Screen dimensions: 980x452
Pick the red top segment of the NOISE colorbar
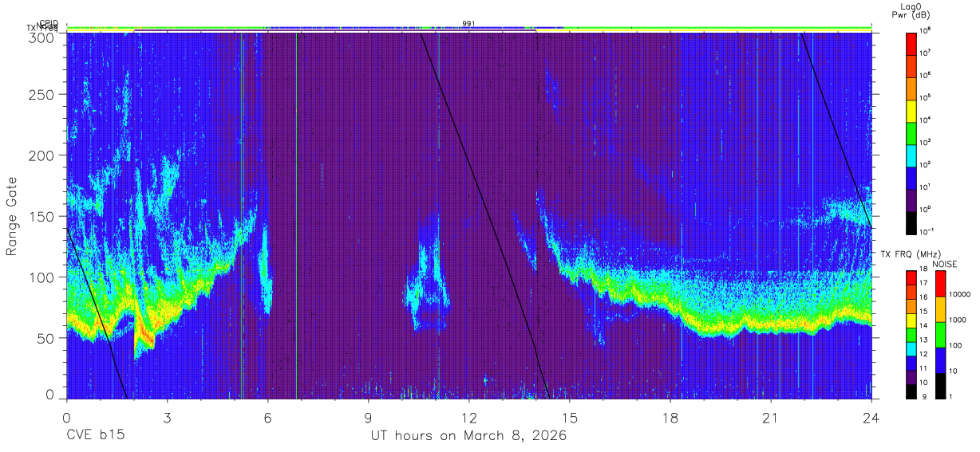click(x=940, y=284)
